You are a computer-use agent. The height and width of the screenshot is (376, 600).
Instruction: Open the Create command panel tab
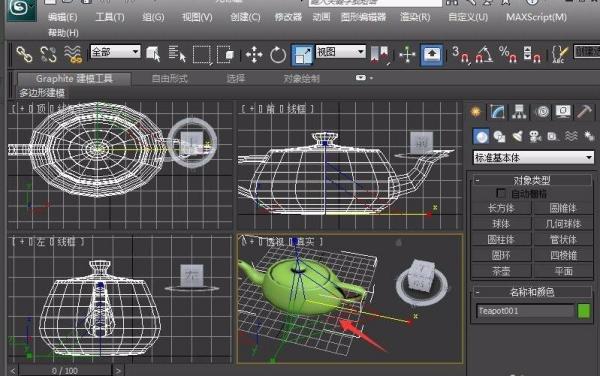[476, 112]
